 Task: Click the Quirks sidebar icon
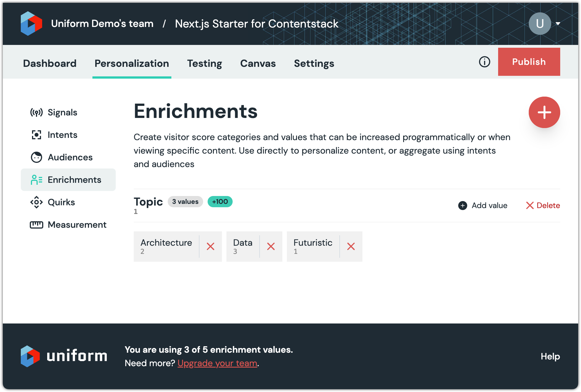[37, 202]
